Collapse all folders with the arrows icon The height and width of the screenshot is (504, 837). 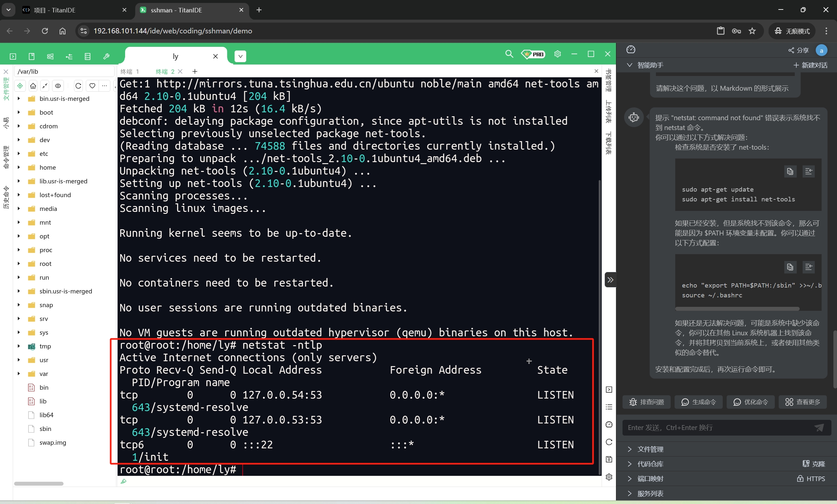45,85
